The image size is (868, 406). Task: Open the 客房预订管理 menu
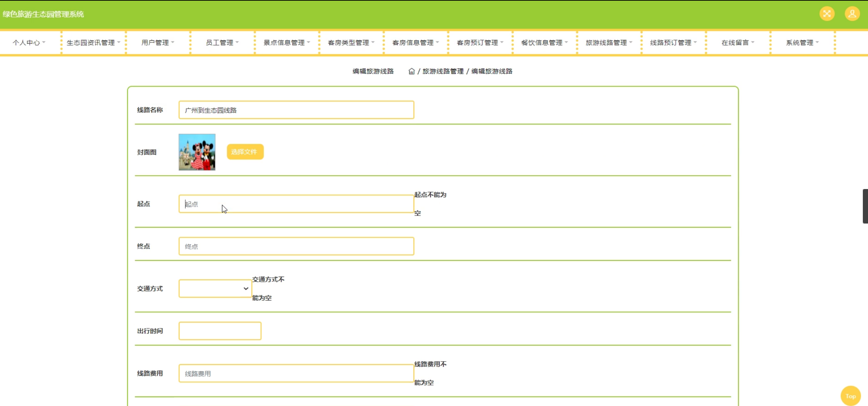pyautogui.click(x=480, y=43)
